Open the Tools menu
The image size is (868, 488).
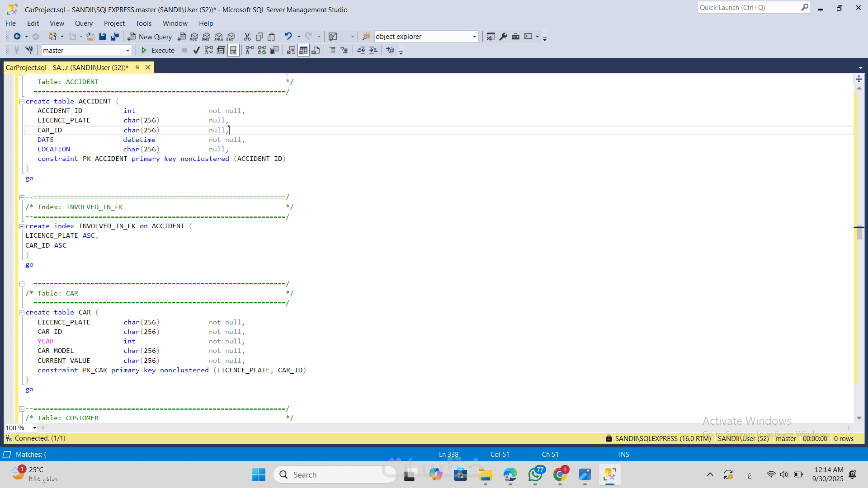pyautogui.click(x=143, y=23)
